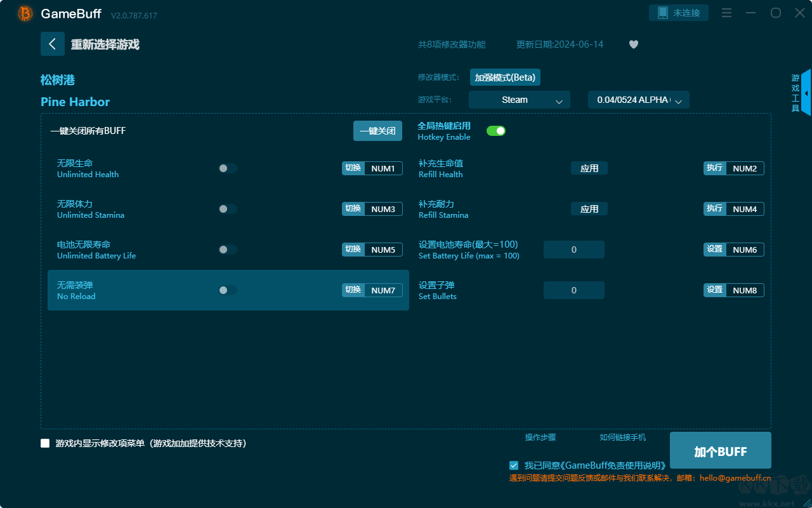Viewport: 812px width, 508px height.
Task: Click the 加个BUFF button
Action: tap(721, 451)
